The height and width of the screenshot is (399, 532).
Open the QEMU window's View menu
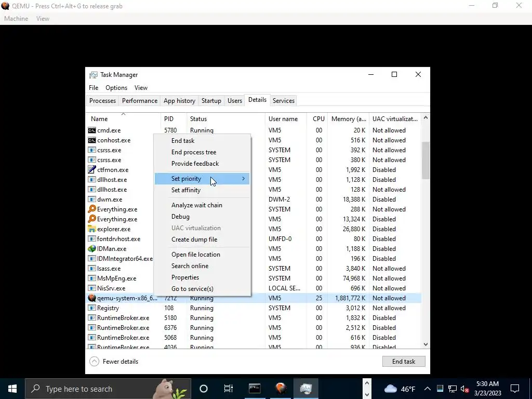coord(43,19)
